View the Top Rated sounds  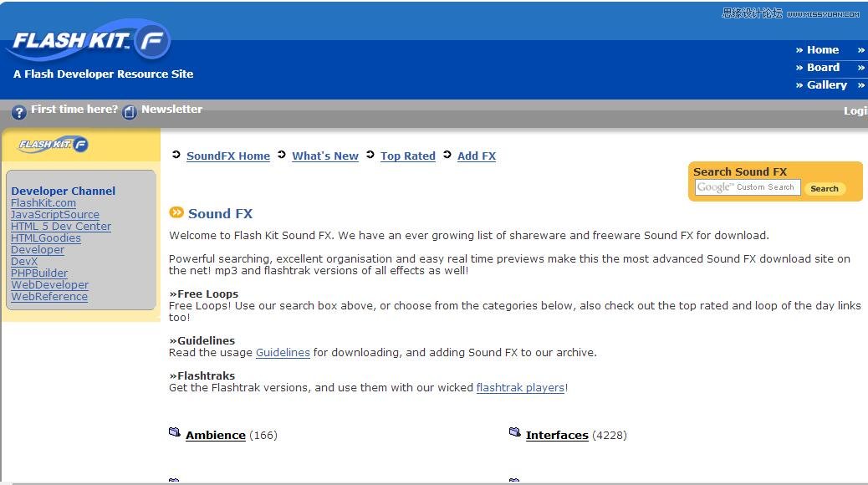408,156
